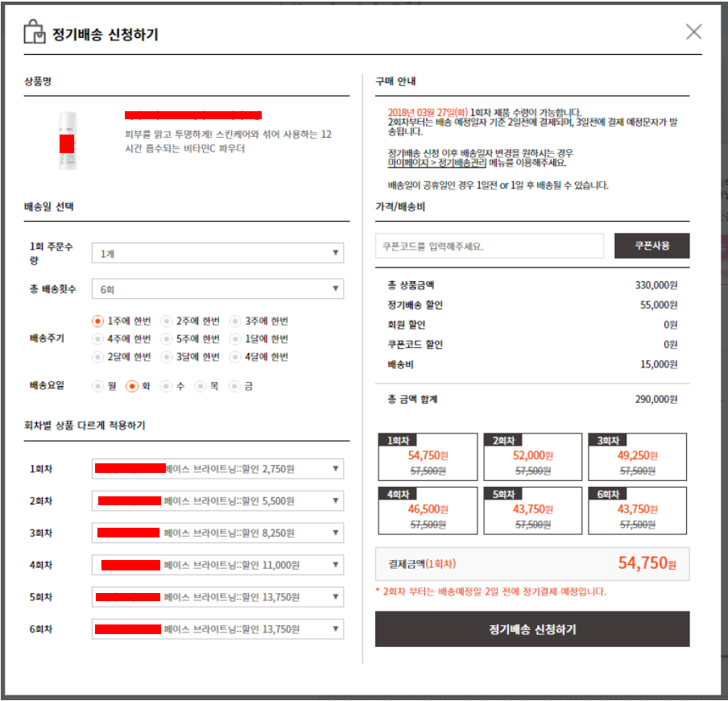Open the 1회 주문수량 dropdown
Screen dimensions: 728x701
pos(217,253)
